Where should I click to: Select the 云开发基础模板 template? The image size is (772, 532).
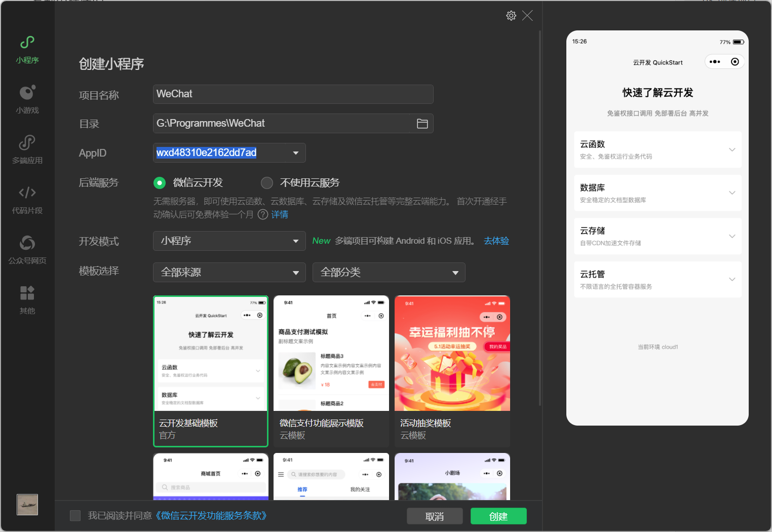211,371
